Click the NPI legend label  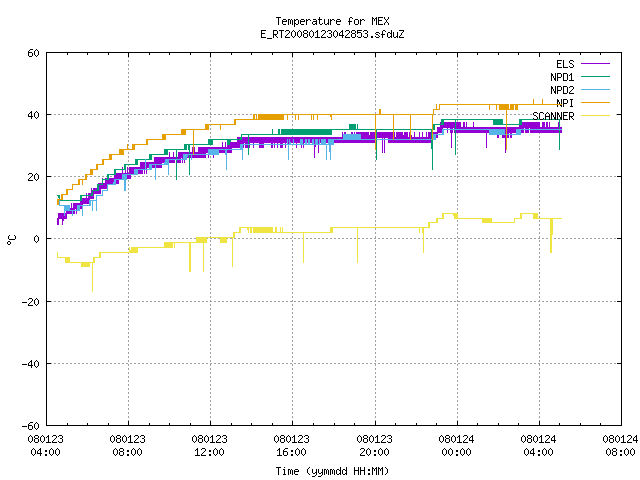coord(565,103)
